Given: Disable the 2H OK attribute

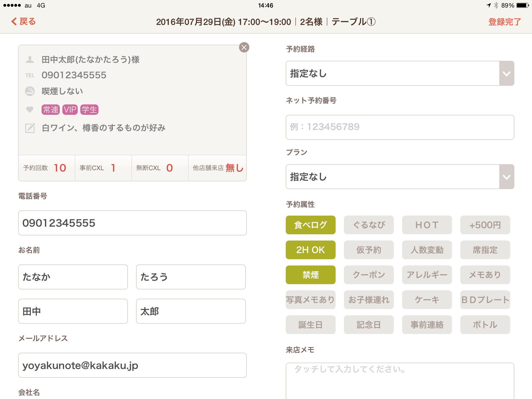Looking at the screenshot, I should pos(311,250).
